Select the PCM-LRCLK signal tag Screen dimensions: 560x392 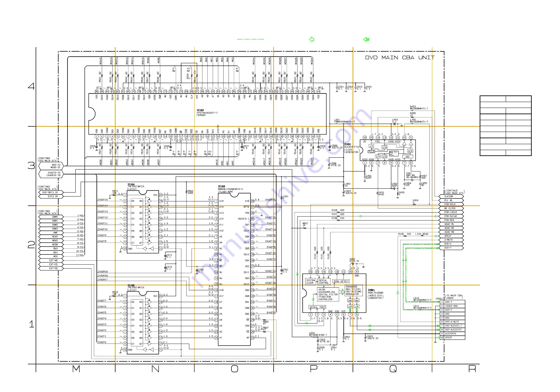451,212
